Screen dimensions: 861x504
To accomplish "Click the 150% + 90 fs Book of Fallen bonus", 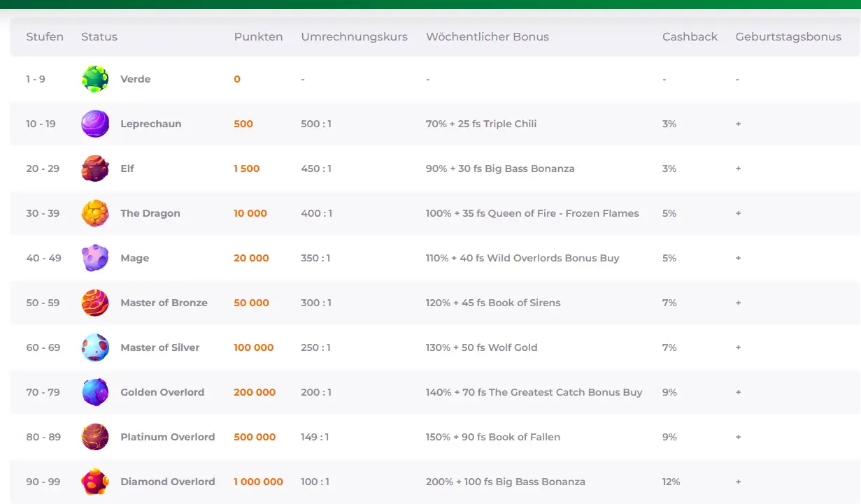I will click(493, 437).
